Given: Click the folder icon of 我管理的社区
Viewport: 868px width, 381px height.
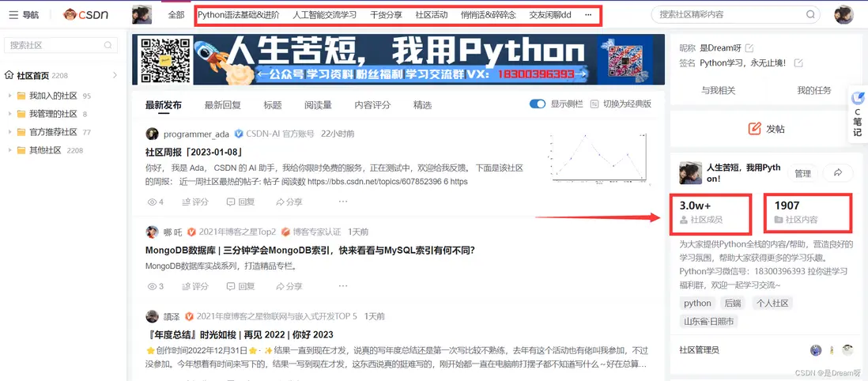Looking at the screenshot, I should (21, 114).
